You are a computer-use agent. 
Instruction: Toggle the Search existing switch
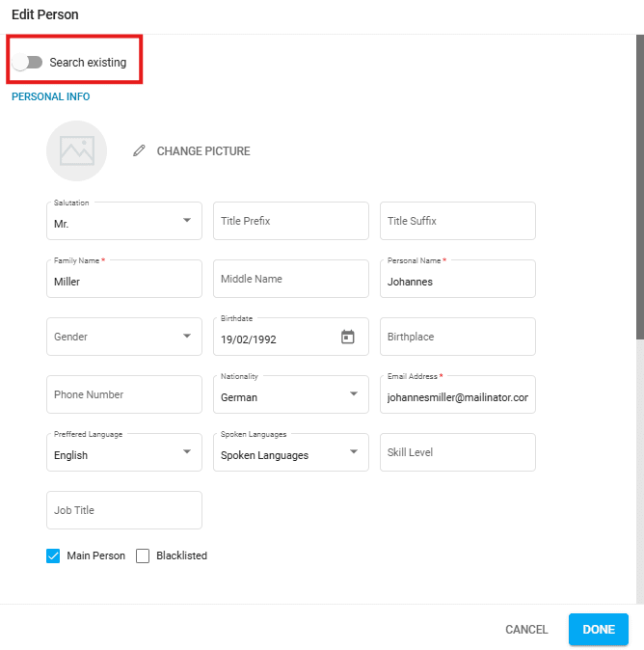pos(29,63)
